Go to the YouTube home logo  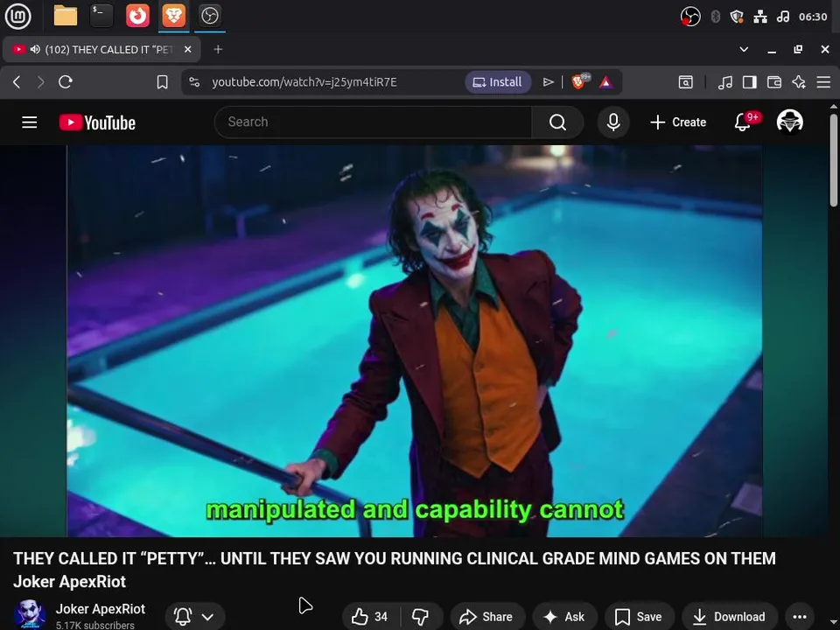click(x=97, y=122)
